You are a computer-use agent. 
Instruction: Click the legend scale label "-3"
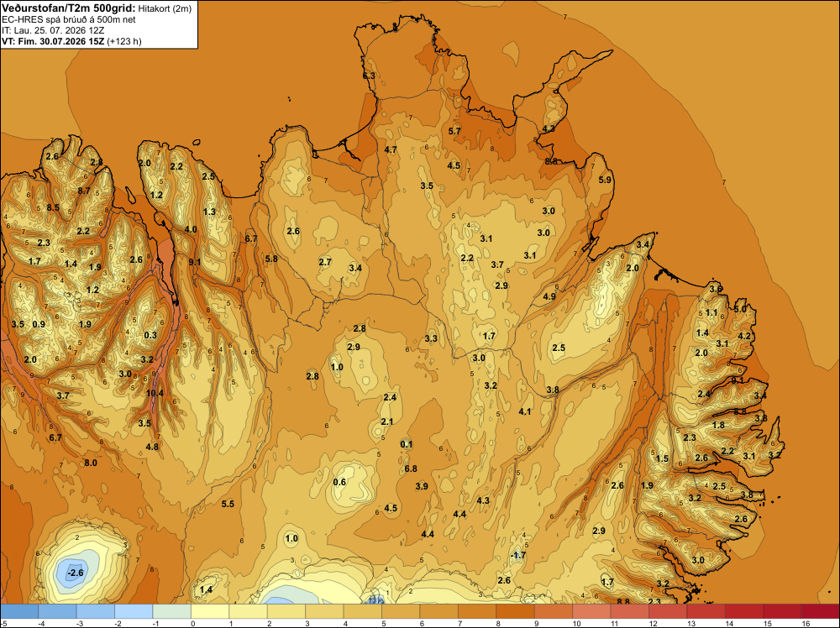click(x=80, y=623)
